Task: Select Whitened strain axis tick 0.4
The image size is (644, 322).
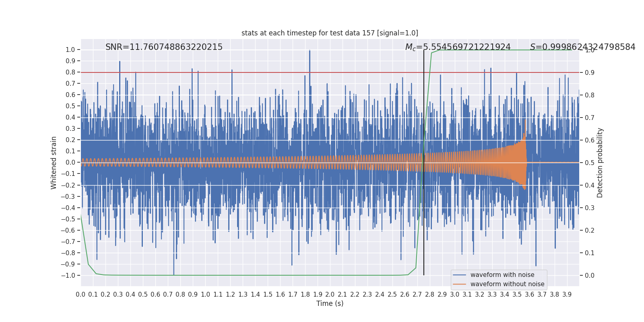Action: click(x=70, y=118)
